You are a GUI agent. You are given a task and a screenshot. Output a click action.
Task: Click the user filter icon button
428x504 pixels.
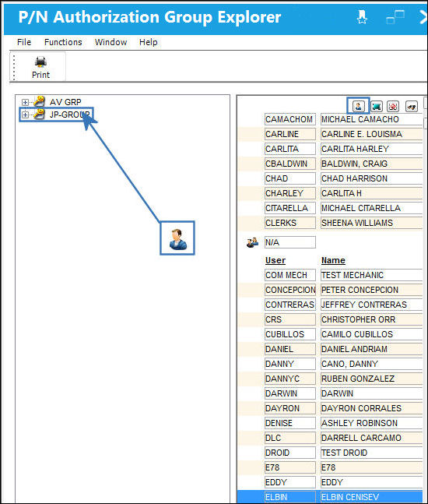[358, 106]
